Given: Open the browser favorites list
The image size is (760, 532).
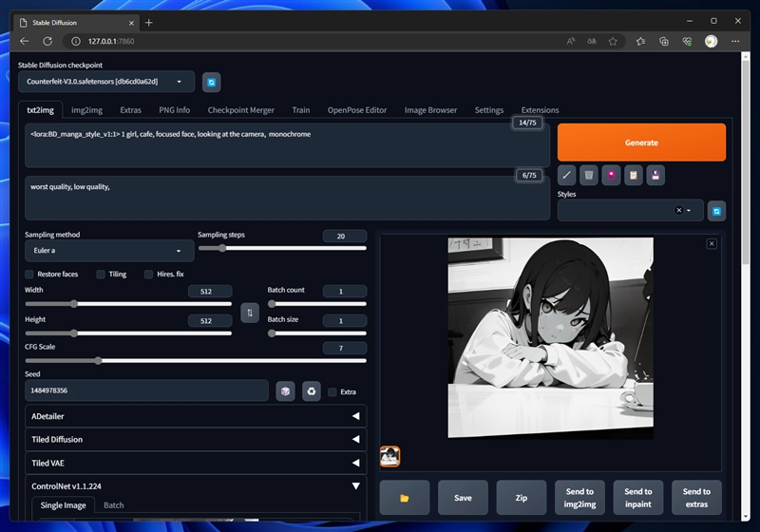Looking at the screenshot, I should click(x=640, y=41).
